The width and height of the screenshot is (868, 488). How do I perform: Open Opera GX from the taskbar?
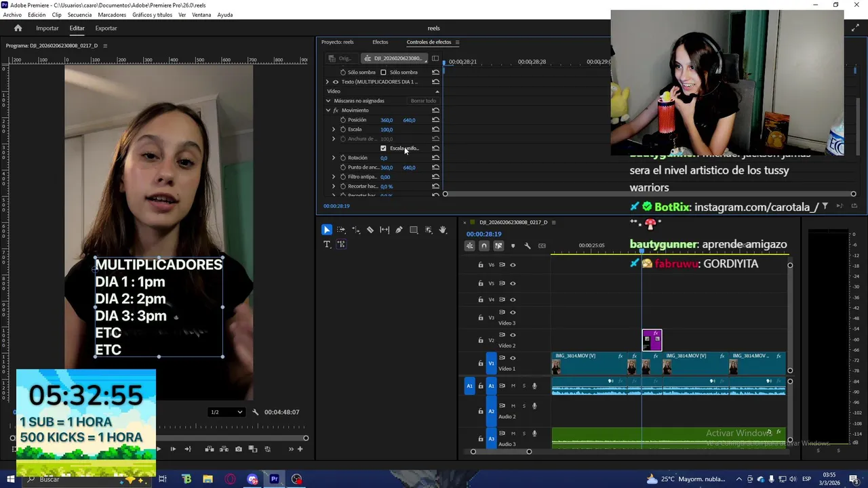point(231,479)
